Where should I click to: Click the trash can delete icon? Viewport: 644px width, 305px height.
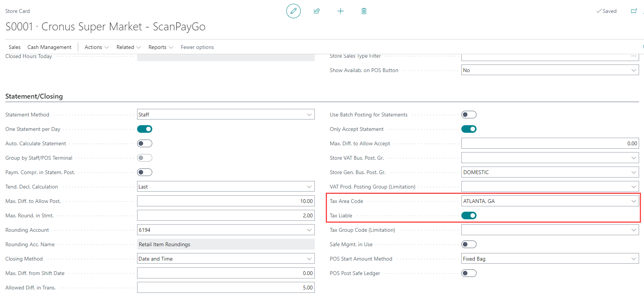click(x=364, y=11)
